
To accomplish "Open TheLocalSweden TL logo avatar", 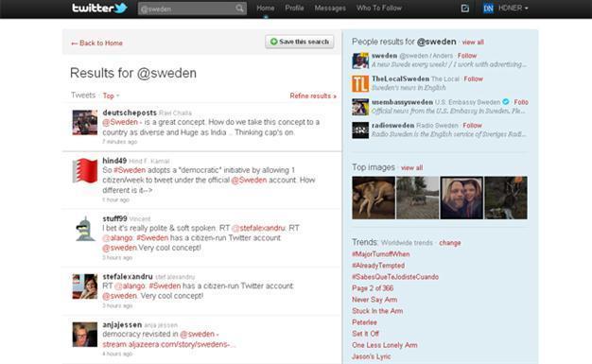I will (x=360, y=83).
